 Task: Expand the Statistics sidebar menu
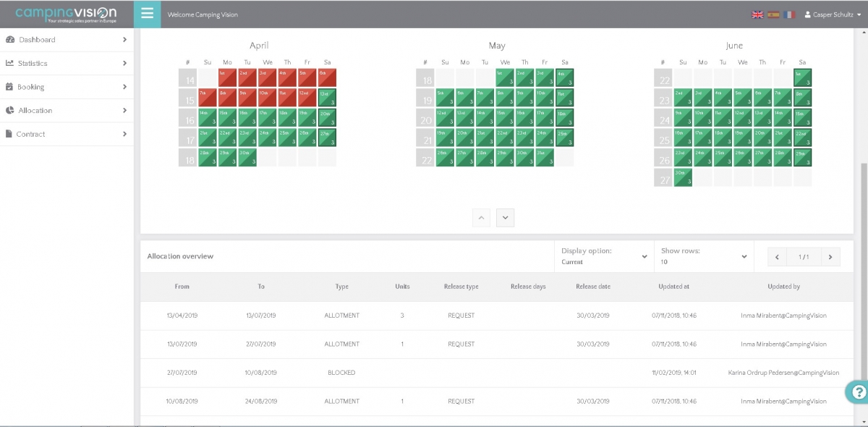click(x=67, y=63)
